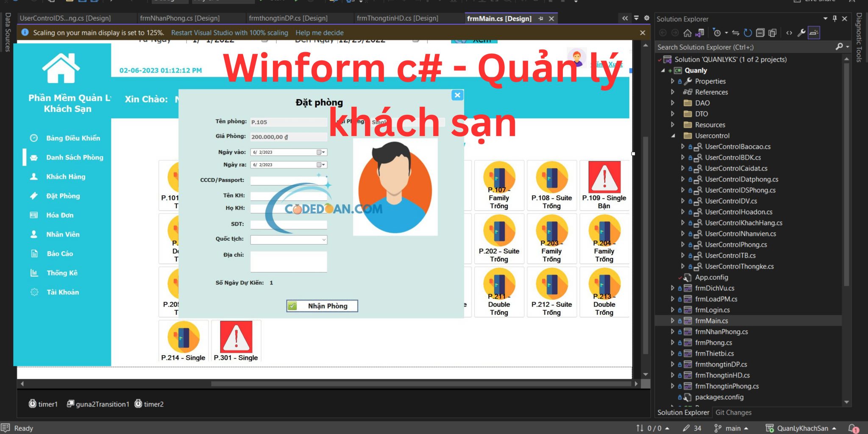Click the Help me decide link

[320, 33]
